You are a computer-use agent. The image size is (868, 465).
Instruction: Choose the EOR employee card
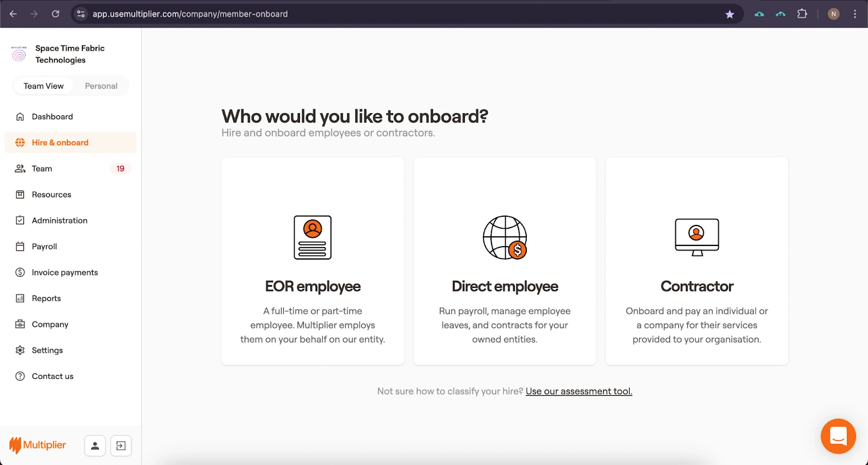[312, 261]
